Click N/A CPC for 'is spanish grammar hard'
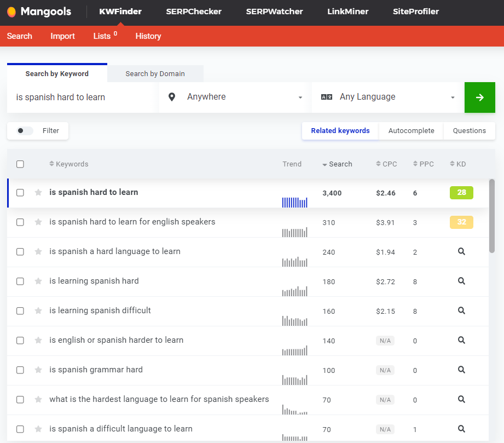504x443 pixels. [x=385, y=370]
